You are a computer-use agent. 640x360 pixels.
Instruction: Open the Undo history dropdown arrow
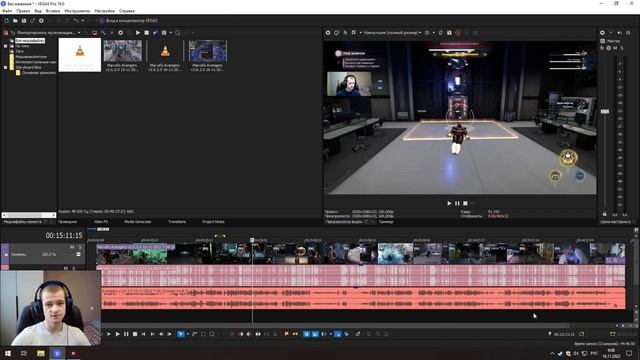82,20
